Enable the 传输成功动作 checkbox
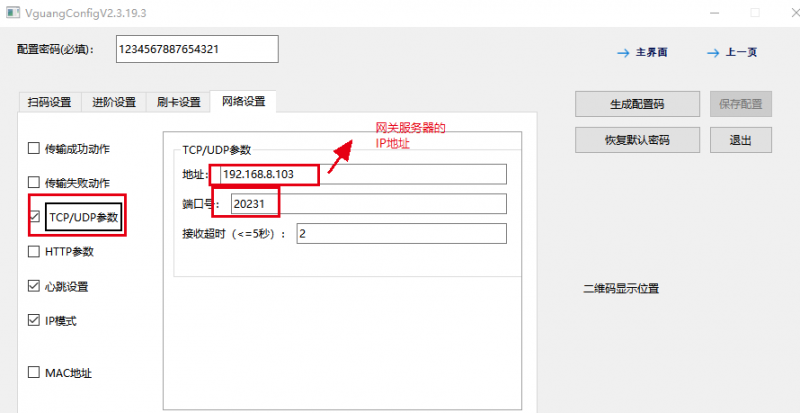The height and width of the screenshot is (413, 800). [x=35, y=149]
